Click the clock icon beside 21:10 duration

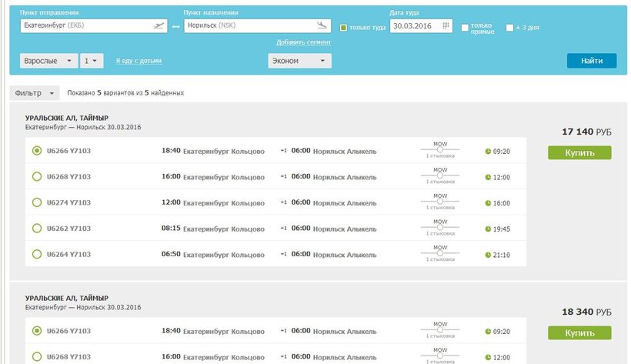point(488,255)
